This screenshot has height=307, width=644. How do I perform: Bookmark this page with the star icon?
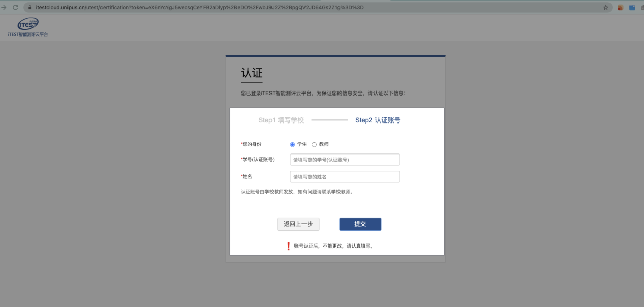(606, 7)
